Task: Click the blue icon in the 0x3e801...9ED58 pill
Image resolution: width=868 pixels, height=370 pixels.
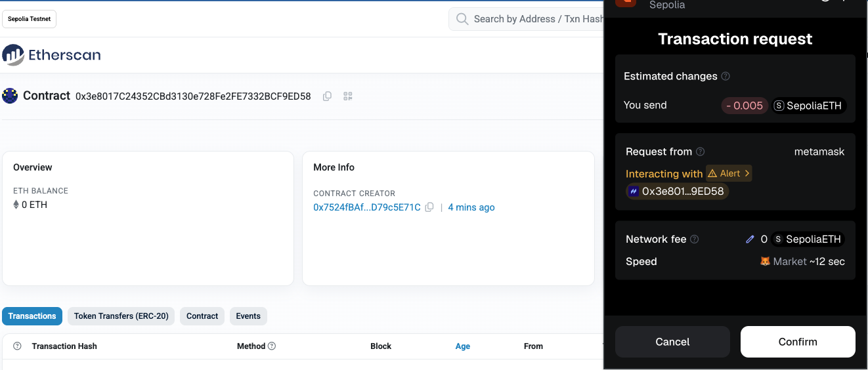Action: [x=634, y=192]
